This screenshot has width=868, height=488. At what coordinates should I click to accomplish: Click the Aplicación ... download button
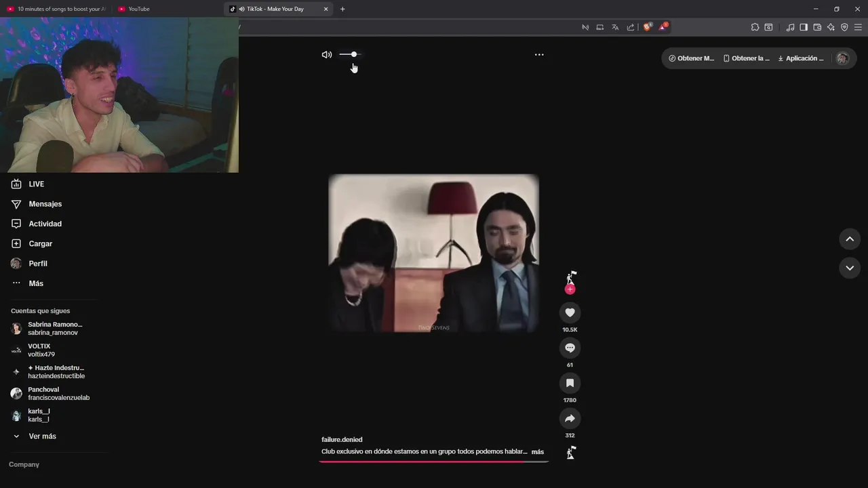pyautogui.click(x=801, y=58)
